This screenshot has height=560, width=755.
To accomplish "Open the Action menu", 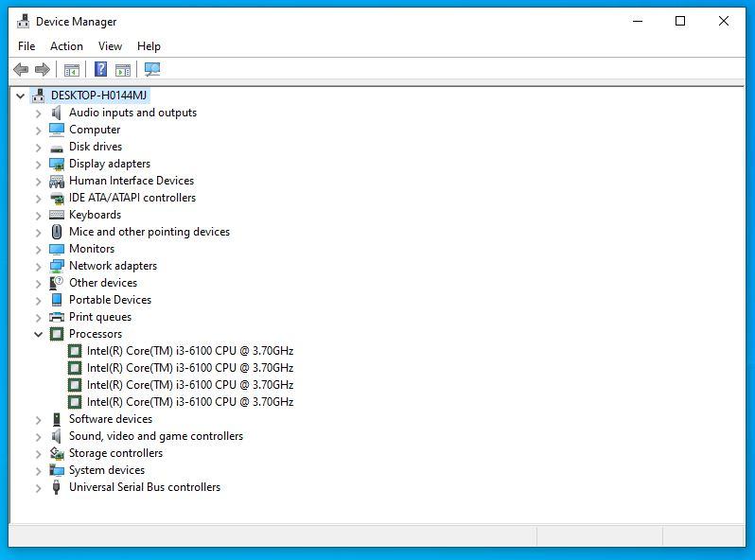I will [x=66, y=46].
